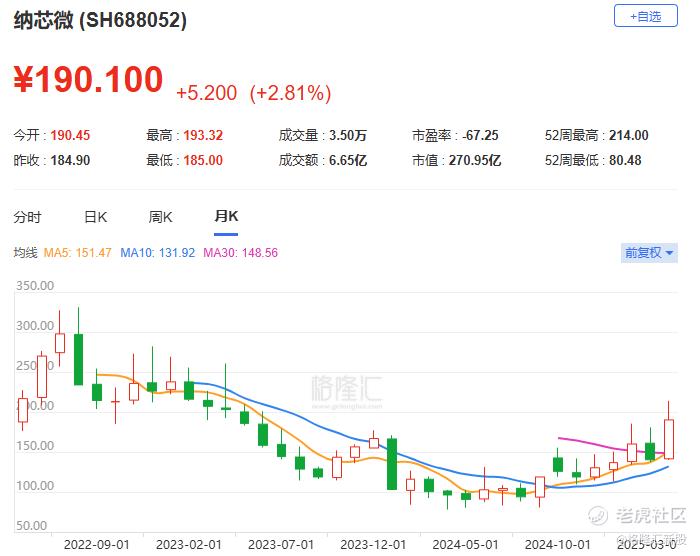
Task: Click the 2024-05-01 date axis label
Action: pyautogui.click(x=465, y=545)
